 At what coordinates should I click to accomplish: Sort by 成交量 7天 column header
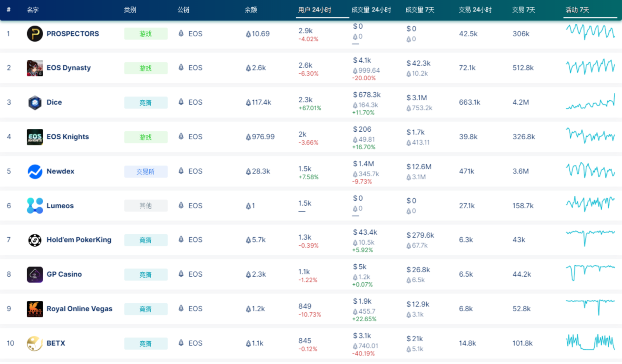pyautogui.click(x=420, y=10)
